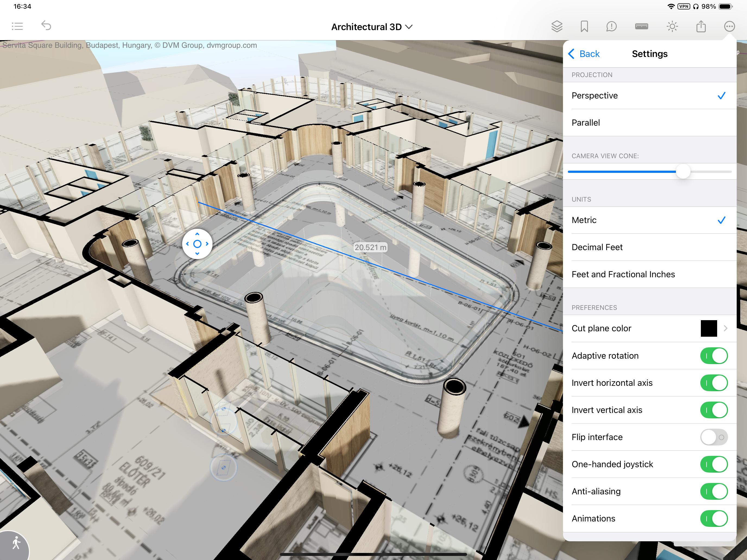Viewport: 747px width, 560px height.
Task: Tap the 20.521 m measurement label
Action: click(x=370, y=247)
